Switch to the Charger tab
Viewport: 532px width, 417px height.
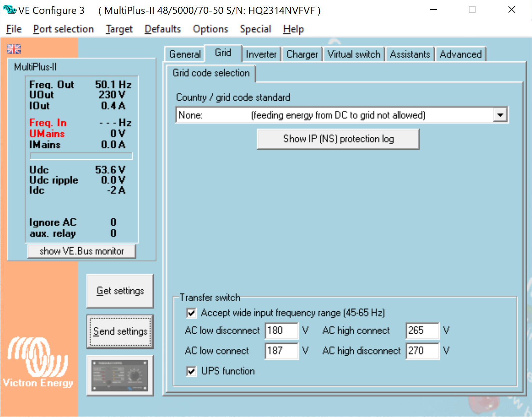coord(302,54)
